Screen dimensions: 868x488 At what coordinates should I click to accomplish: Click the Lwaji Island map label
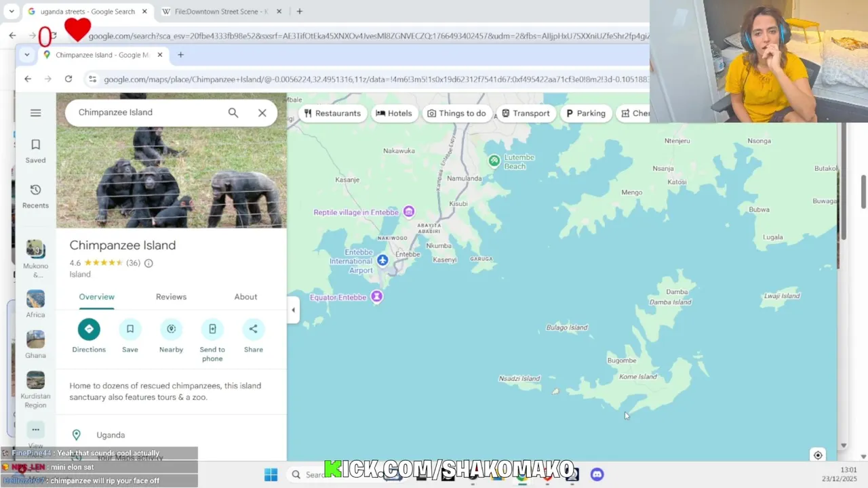click(x=782, y=296)
